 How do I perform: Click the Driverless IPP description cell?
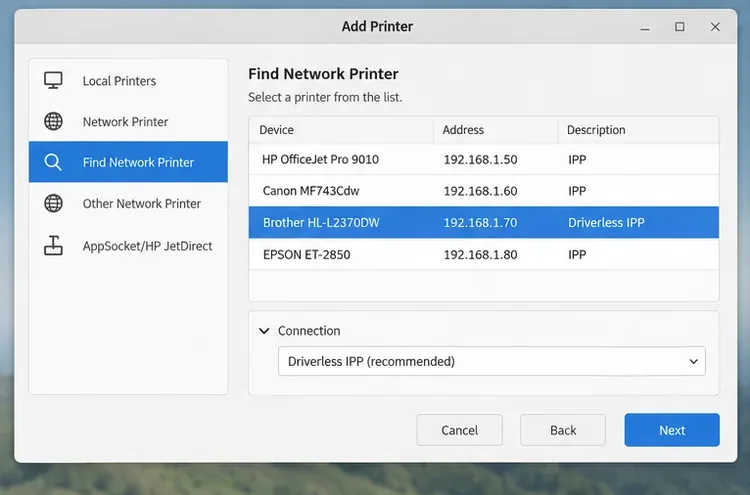pos(606,222)
